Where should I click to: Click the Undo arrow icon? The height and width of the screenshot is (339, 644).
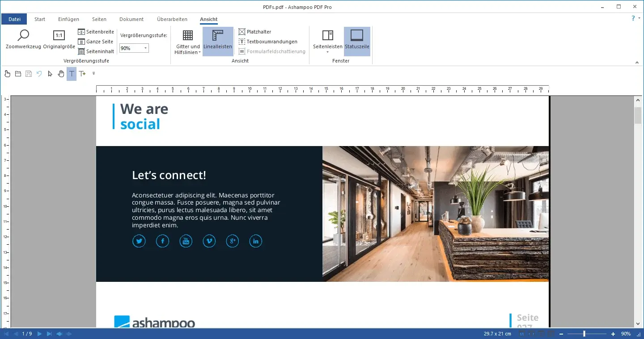(x=39, y=74)
